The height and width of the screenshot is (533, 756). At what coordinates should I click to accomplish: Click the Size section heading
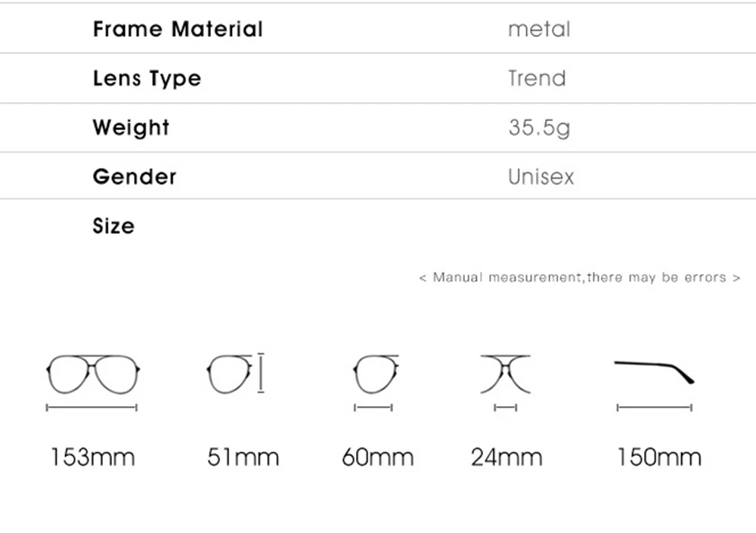[x=113, y=226]
